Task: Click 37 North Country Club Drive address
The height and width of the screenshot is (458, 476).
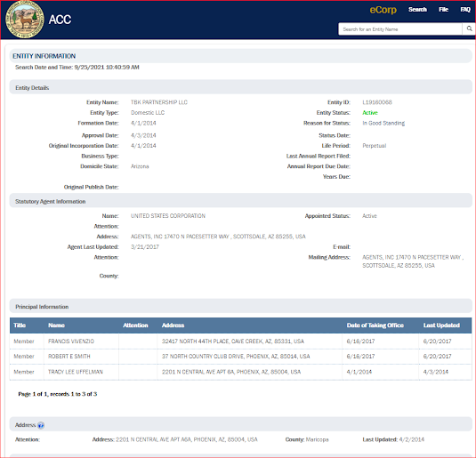Action: tap(236, 357)
